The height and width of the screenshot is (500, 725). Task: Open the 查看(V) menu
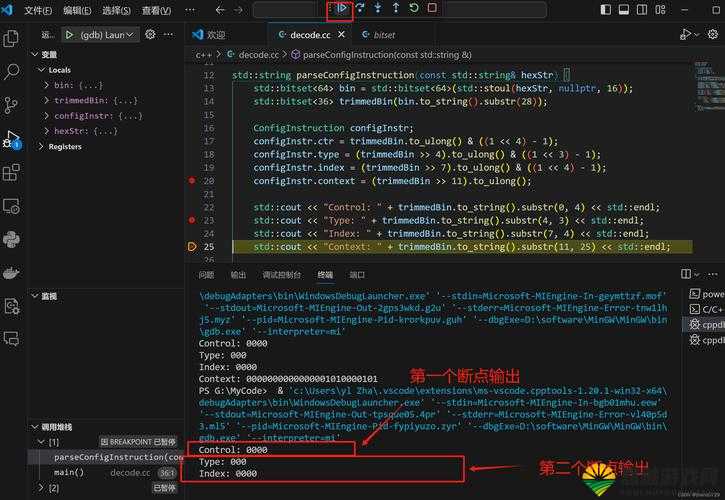pos(156,10)
